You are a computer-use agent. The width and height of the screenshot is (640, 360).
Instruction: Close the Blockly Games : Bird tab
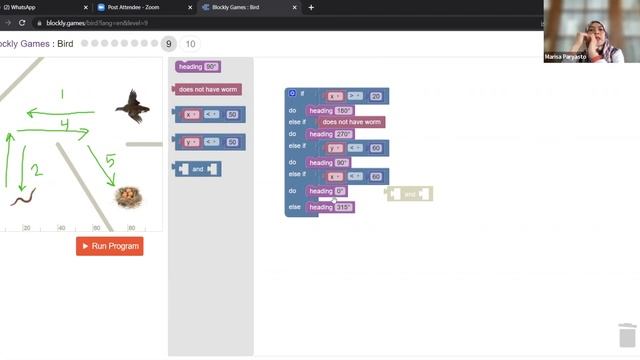pos(294,7)
